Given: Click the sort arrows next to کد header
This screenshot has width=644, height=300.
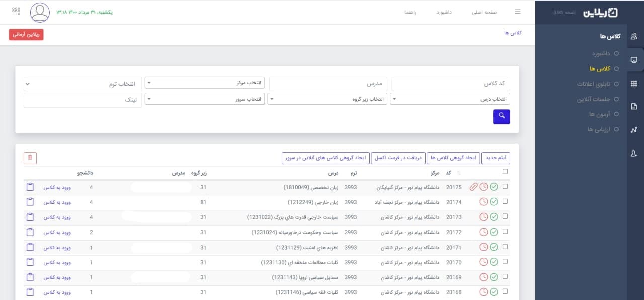Looking at the screenshot, I should tap(458, 173).
